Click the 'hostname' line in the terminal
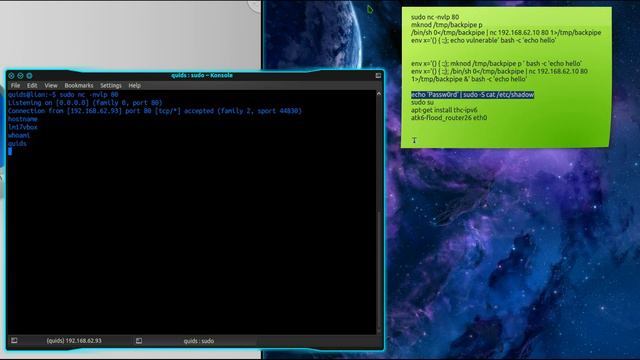 [x=22, y=119]
